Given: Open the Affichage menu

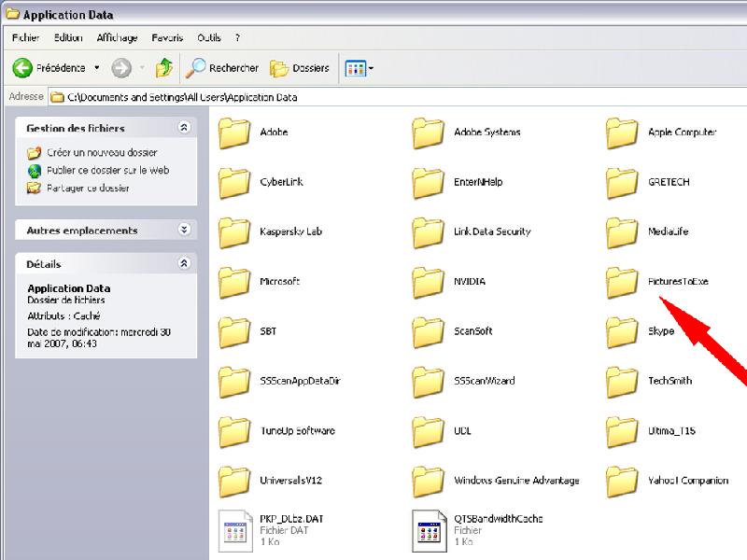Looking at the screenshot, I should (x=117, y=37).
